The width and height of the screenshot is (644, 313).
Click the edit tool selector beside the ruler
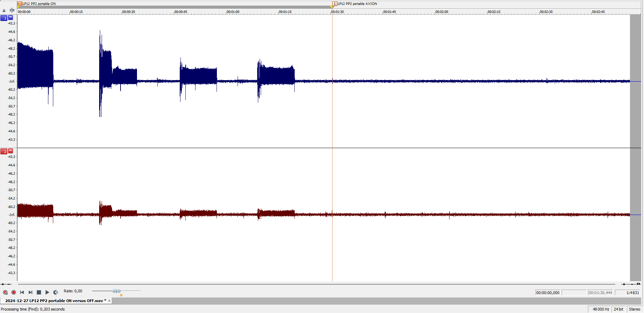click(12, 11)
